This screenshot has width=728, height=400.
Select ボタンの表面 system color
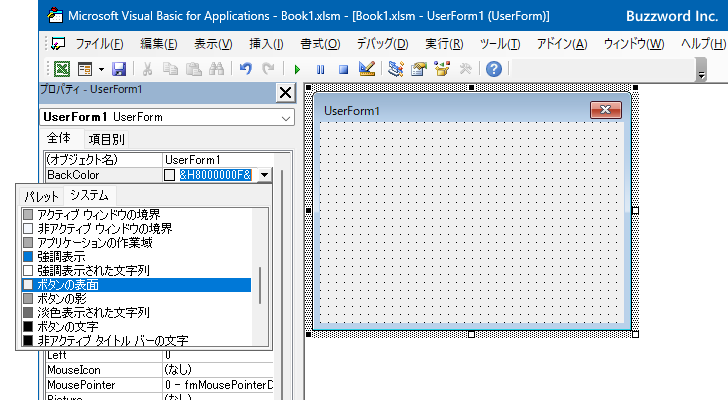[136, 285]
